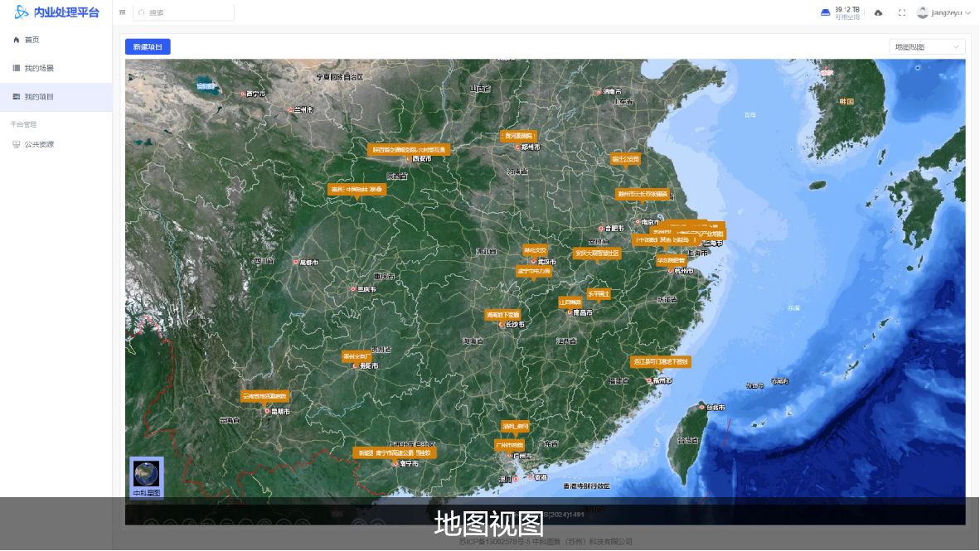Image resolution: width=980 pixels, height=551 pixels.
Task: Collapse the sidebar with the menu toggle icon
Action: coord(123,12)
